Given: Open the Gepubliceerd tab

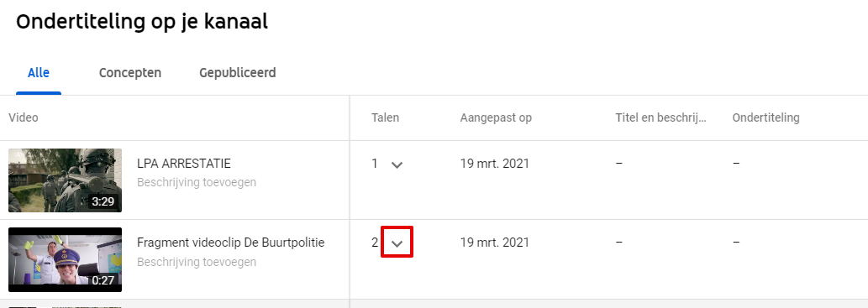Looking at the screenshot, I should click(238, 72).
